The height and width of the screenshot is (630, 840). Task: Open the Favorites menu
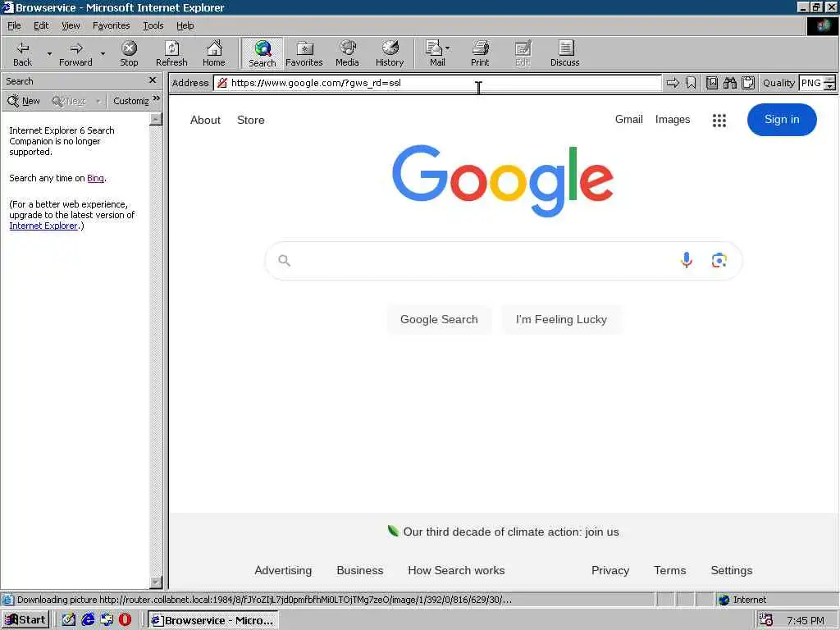point(111,25)
